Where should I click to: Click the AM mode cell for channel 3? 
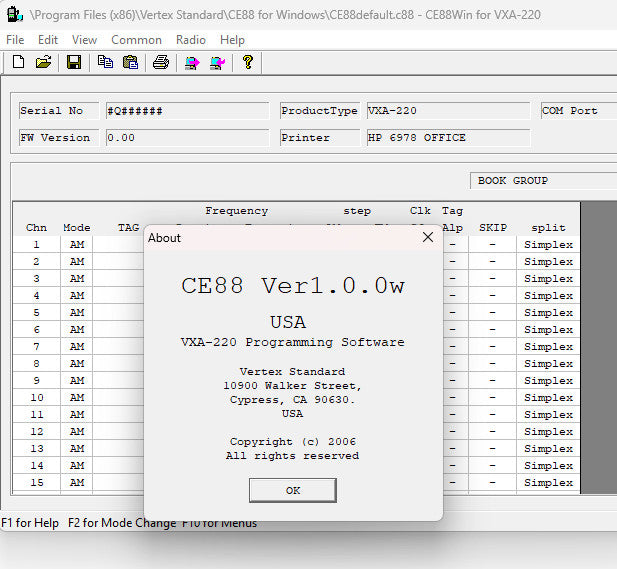[x=77, y=279]
